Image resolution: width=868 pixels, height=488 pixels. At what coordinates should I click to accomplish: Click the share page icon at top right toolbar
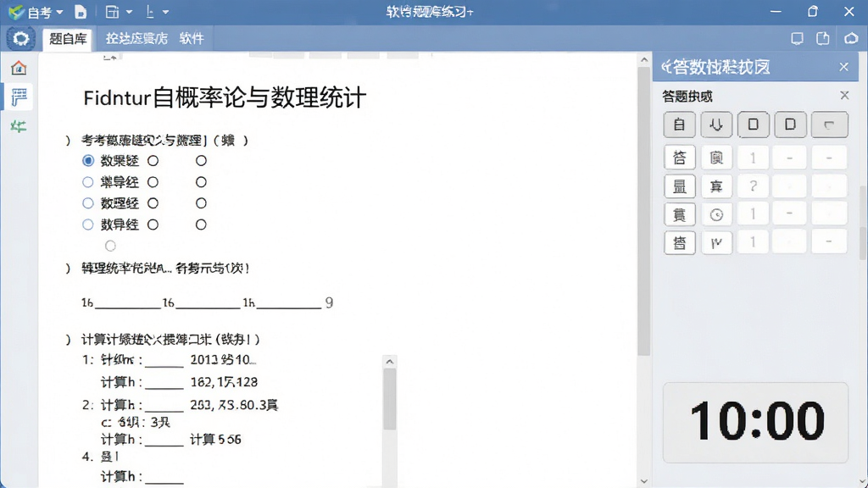pyautogui.click(x=823, y=38)
